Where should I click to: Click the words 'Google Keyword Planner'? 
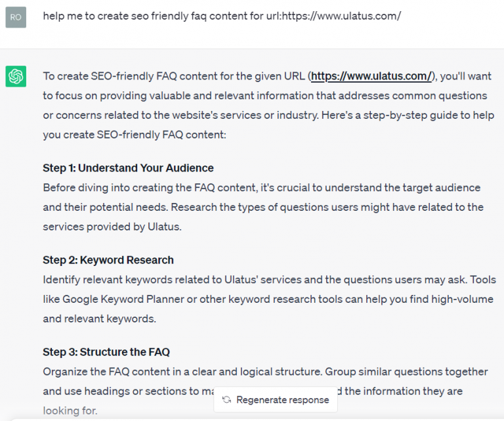(x=119, y=299)
